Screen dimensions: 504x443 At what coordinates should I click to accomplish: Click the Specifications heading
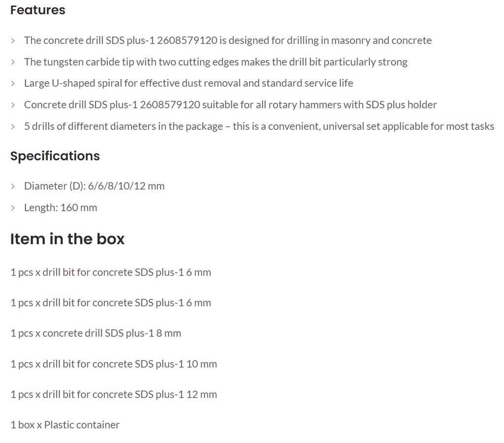(55, 156)
